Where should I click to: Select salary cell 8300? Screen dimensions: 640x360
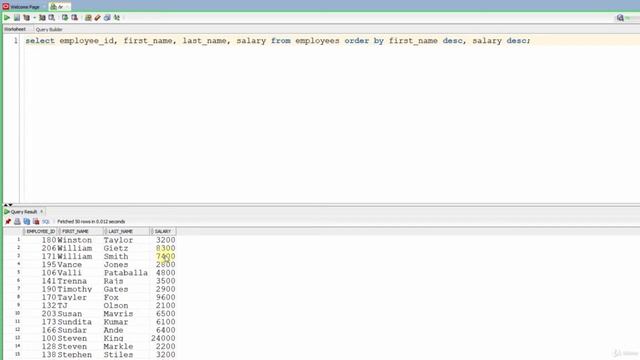pyautogui.click(x=165, y=248)
